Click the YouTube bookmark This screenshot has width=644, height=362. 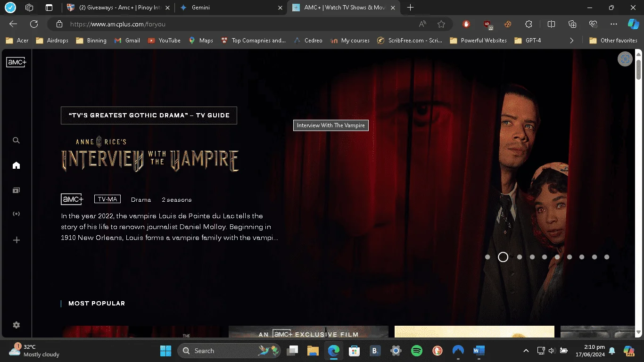pyautogui.click(x=164, y=41)
